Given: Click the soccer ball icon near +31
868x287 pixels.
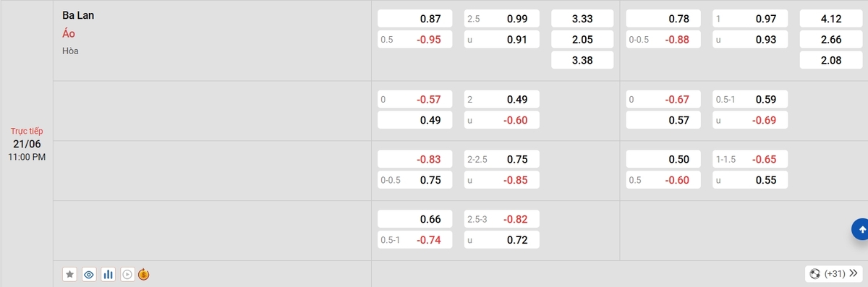Looking at the screenshot, I should [815, 274].
